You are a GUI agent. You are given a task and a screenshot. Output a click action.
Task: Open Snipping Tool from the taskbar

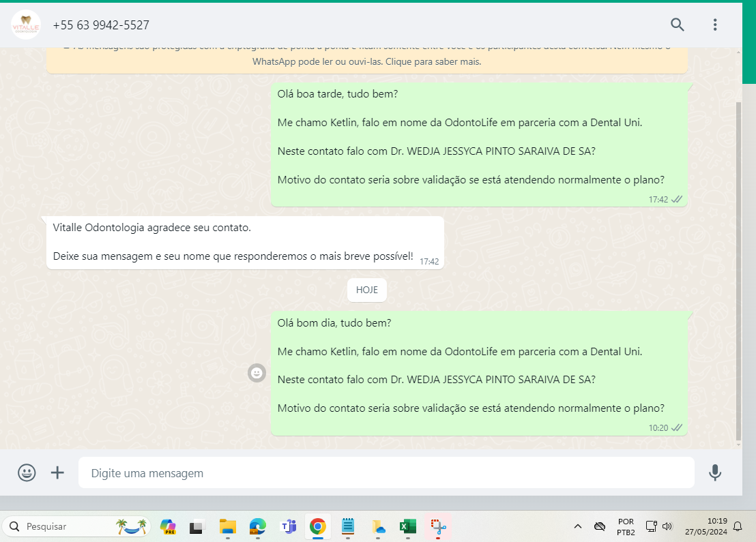click(437, 526)
